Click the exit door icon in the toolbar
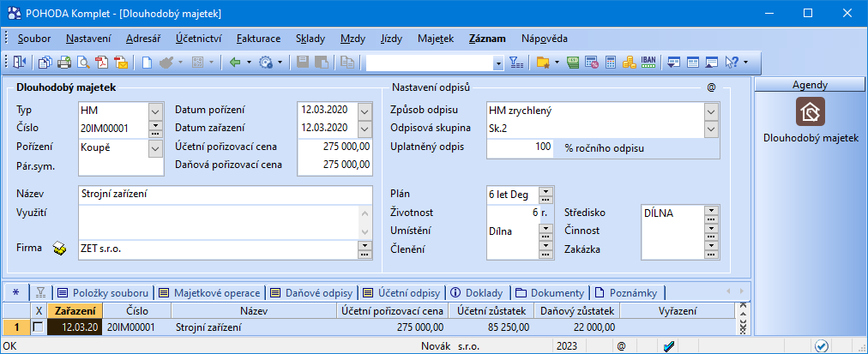Screen dimensions: 868x354 pos(20,63)
